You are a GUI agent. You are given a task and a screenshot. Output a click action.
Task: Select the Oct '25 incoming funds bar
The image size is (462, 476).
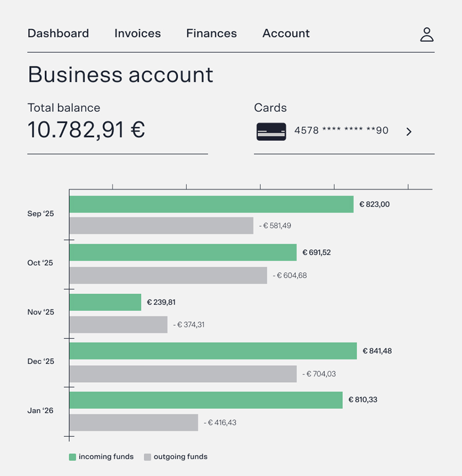(183, 252)
